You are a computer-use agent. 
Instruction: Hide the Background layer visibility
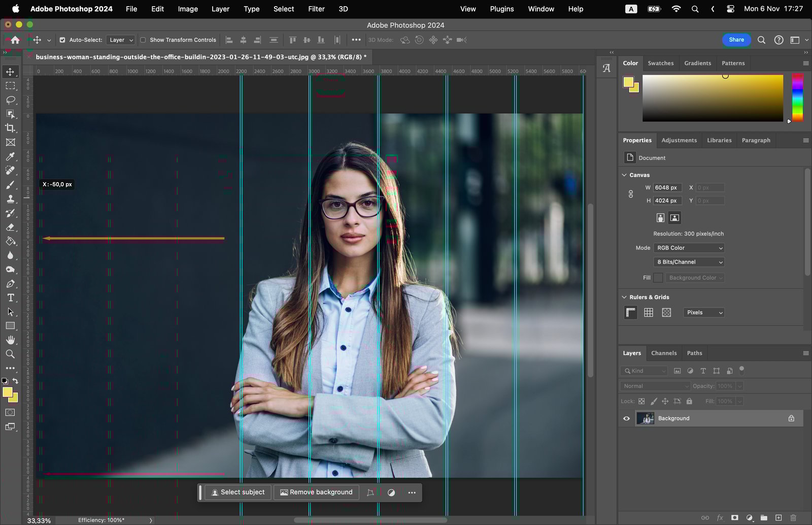pyautogui.click(x=626, y=418)
